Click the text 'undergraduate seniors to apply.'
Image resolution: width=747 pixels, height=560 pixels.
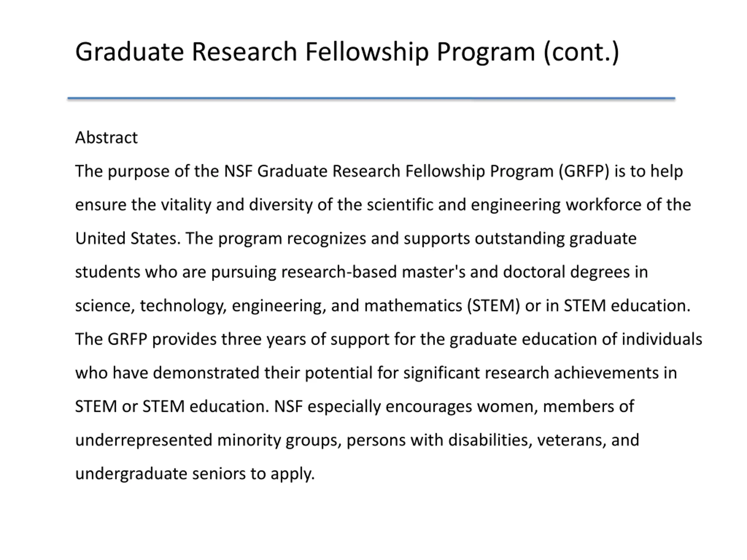[195, 474]
